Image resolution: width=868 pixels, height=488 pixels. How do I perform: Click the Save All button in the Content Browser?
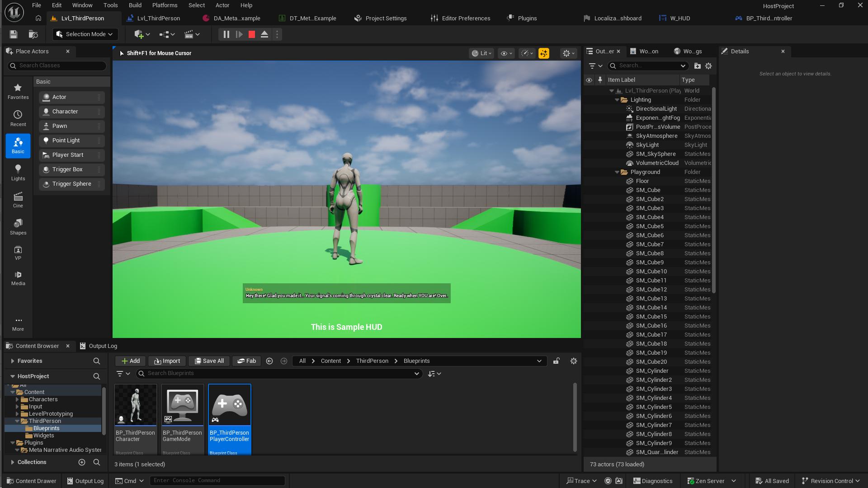[x=208, y=361]
